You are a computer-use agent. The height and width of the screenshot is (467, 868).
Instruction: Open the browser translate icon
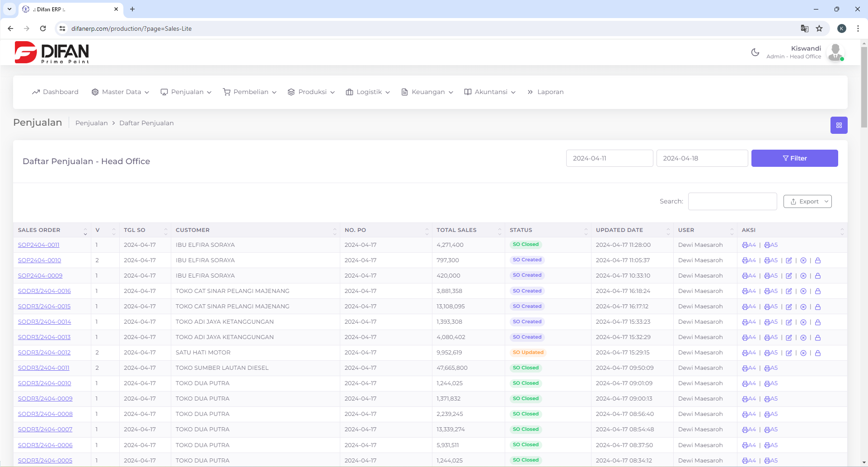[x=804, y=28]
